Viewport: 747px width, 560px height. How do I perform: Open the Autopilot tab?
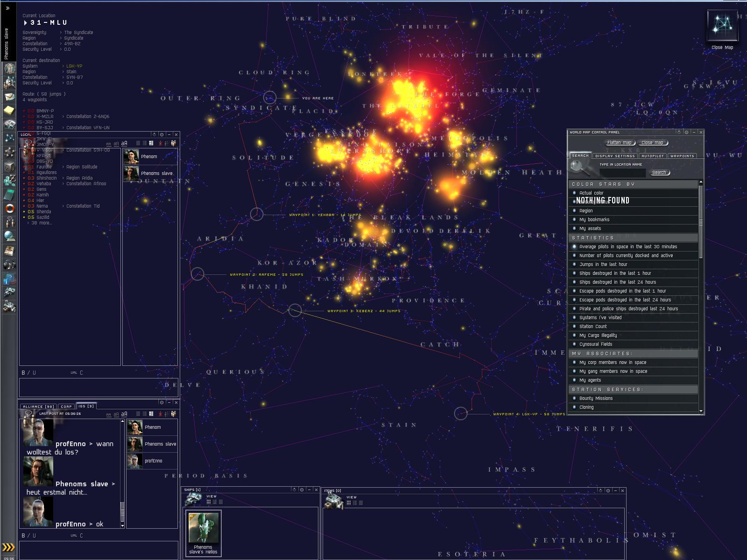click(x=652, y=156)
